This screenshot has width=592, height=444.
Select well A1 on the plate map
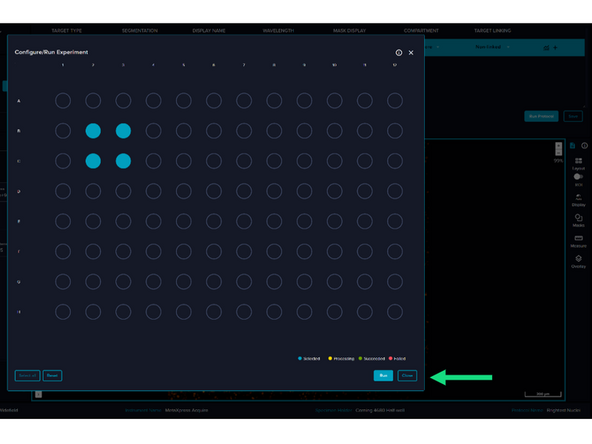pos(63,101)
